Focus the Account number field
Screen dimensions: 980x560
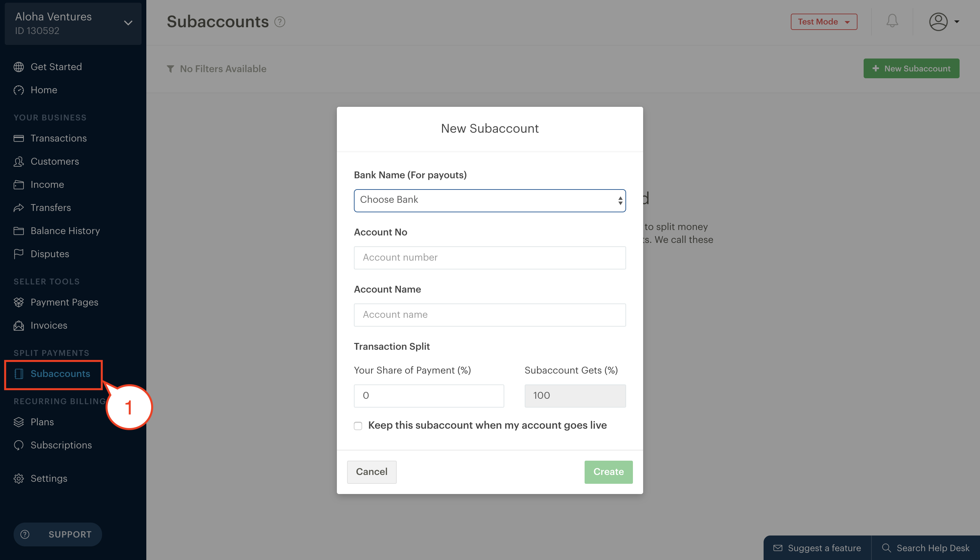490,258
